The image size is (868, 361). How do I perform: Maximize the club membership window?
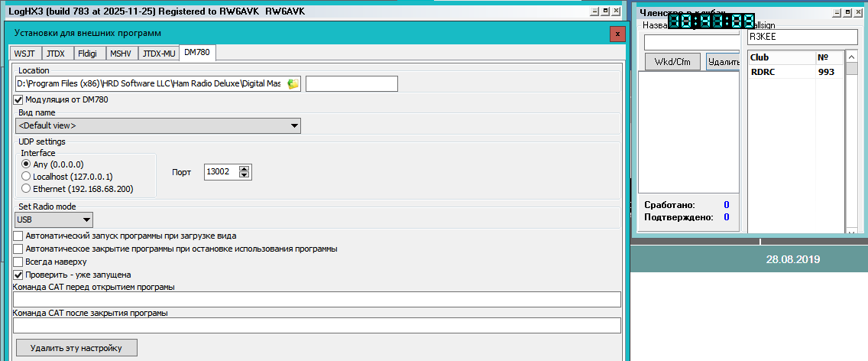click(848, 12)
